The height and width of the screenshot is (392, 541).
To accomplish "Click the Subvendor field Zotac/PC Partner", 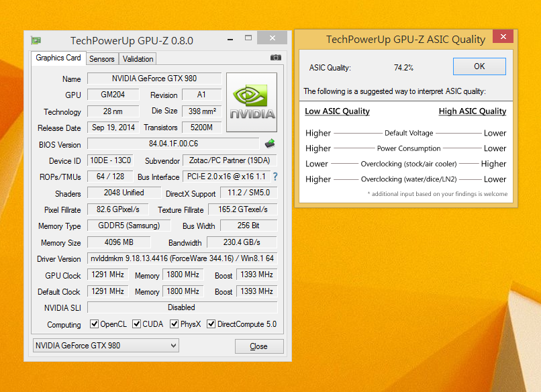I will (230, 160).
